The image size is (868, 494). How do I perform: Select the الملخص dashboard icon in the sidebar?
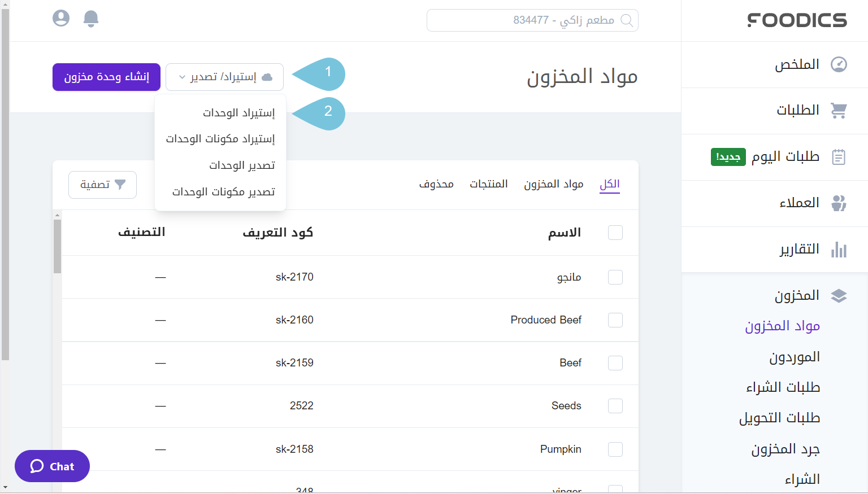[x=839, y=64]
